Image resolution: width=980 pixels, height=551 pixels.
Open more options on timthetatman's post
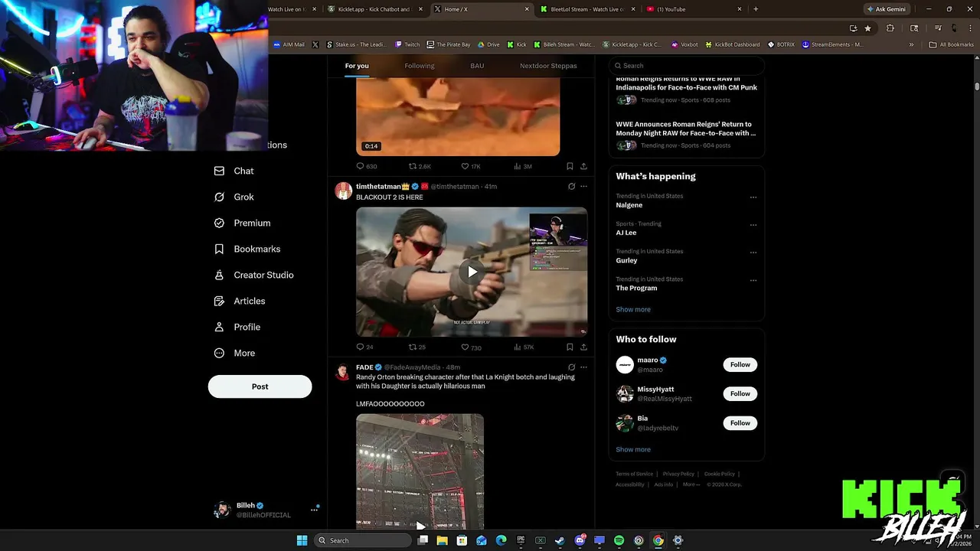click(x=583, y=186)
